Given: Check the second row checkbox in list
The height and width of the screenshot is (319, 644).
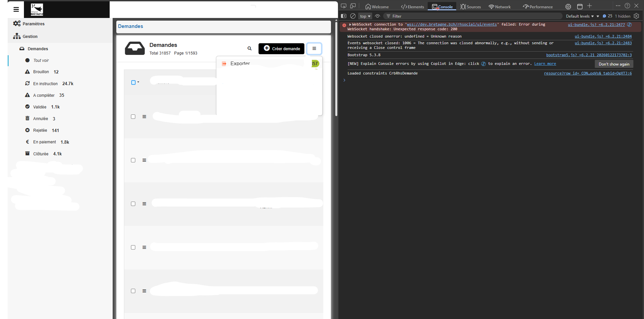Looking at the screenshot, I should click(133, 160).
